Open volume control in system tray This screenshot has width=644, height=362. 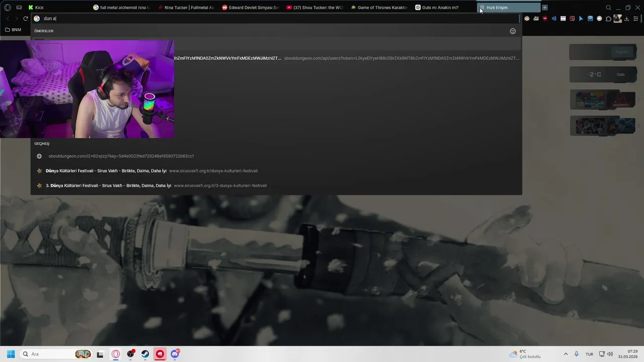pos(610,354)
